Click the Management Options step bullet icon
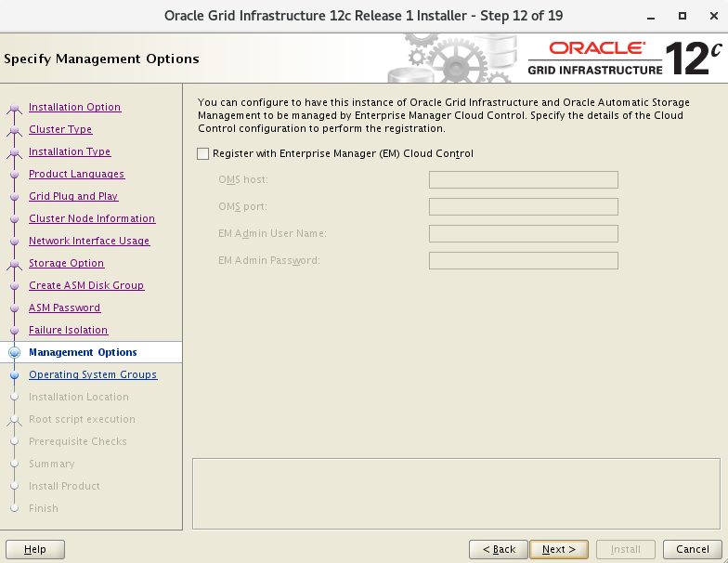728x563 pixels. tap(15, 353)
